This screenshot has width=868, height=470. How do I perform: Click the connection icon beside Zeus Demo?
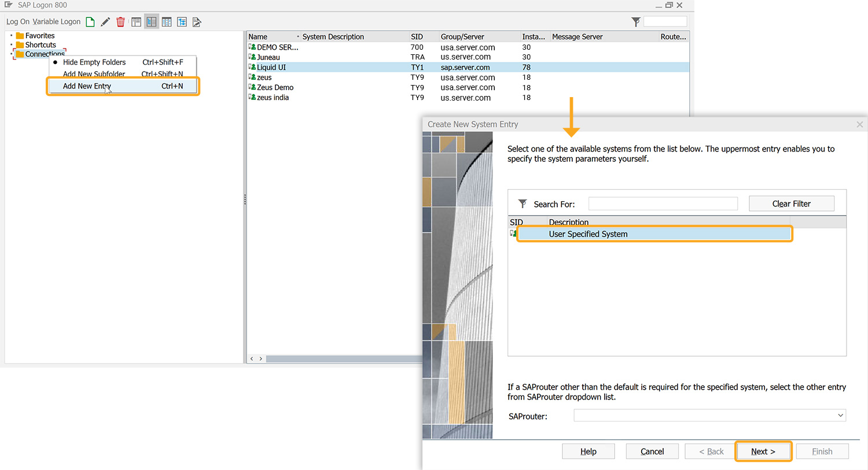[252, 87]
